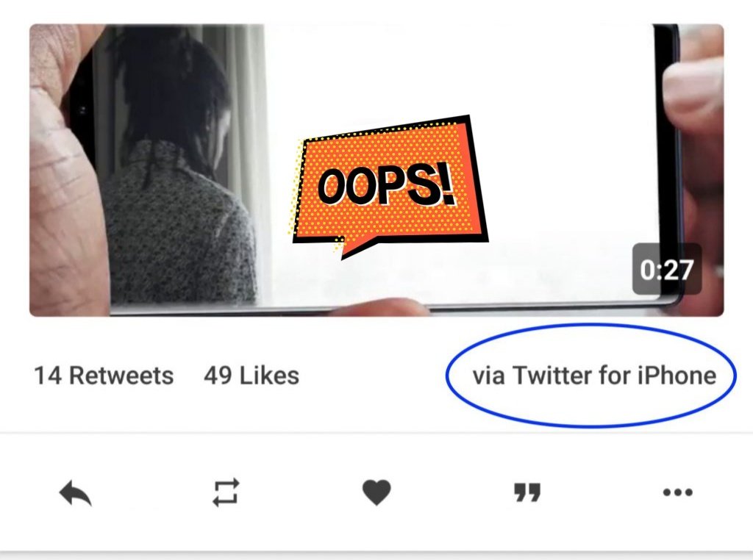Click the fingertip at the video's bottom edge
Image resolution: width=753 pixels, height=560 pixels.
coord(379,307)
